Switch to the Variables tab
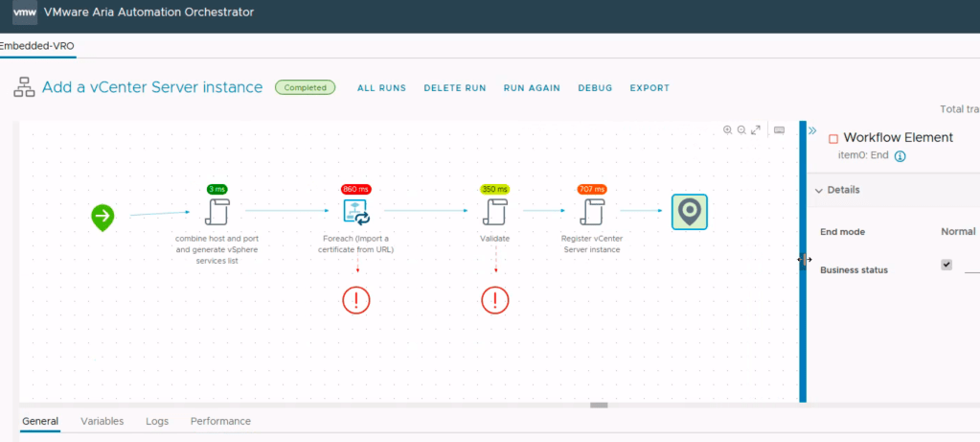Viewport: 980px width, 442px height. [102, 421]
